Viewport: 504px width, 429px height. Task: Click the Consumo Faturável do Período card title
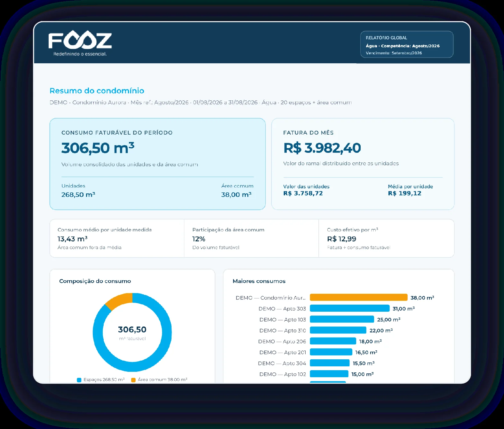tap(117, 133)
